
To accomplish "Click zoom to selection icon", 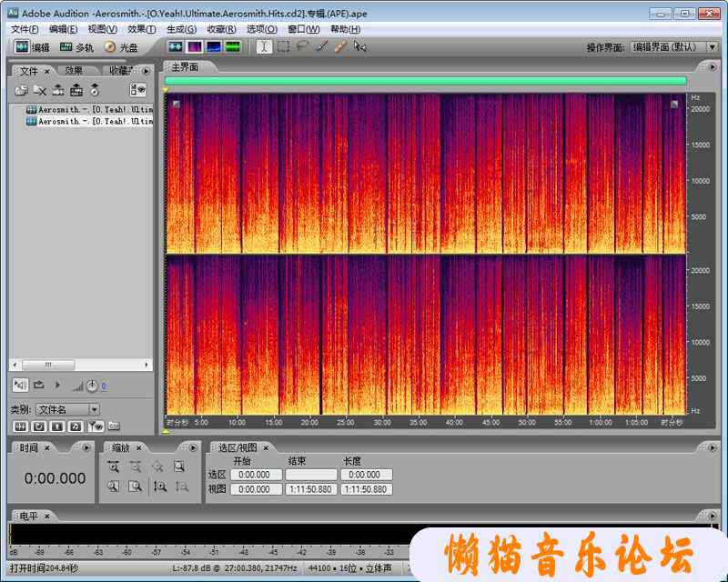I will (x=179, y=467).
